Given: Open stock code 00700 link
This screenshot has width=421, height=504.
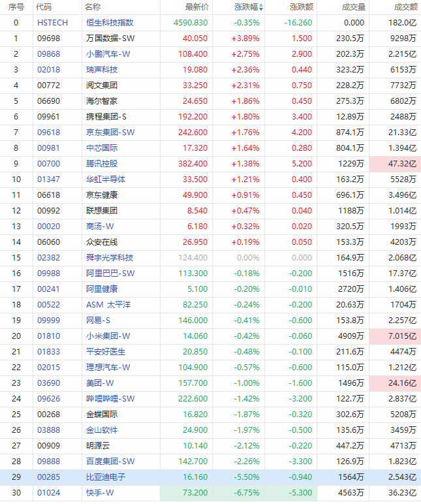Looking at the screenshot, I should click(x=48, y=164).
